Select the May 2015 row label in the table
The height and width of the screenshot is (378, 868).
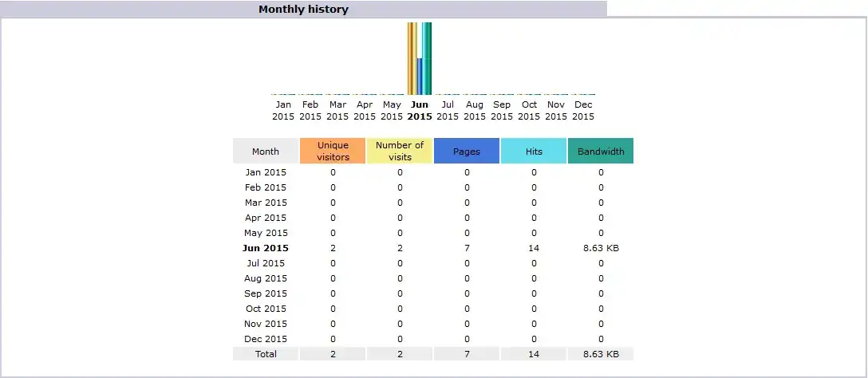click(266, 233)
